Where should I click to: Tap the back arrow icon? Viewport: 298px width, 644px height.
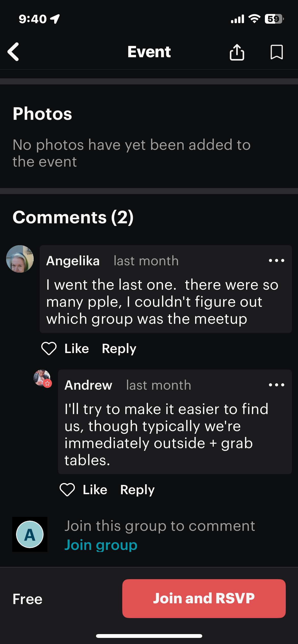click(x=13, y=52)
